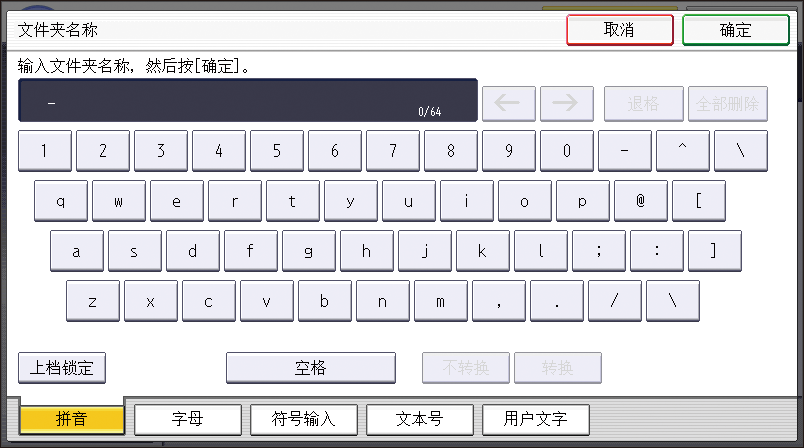This screenshot has height=448, width=804.
Task: Tap the forward slash key
Action: pos(614,301)
